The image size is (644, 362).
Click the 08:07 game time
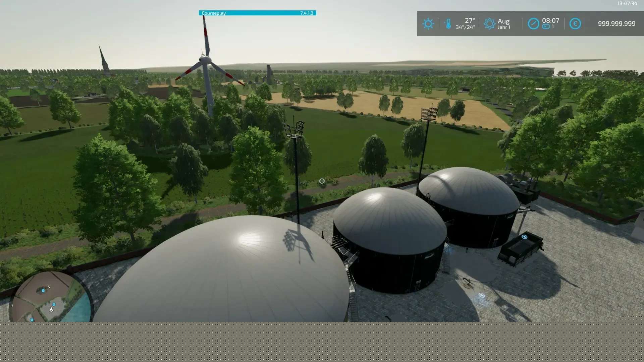pyautogui.click(x=550, y=21)
